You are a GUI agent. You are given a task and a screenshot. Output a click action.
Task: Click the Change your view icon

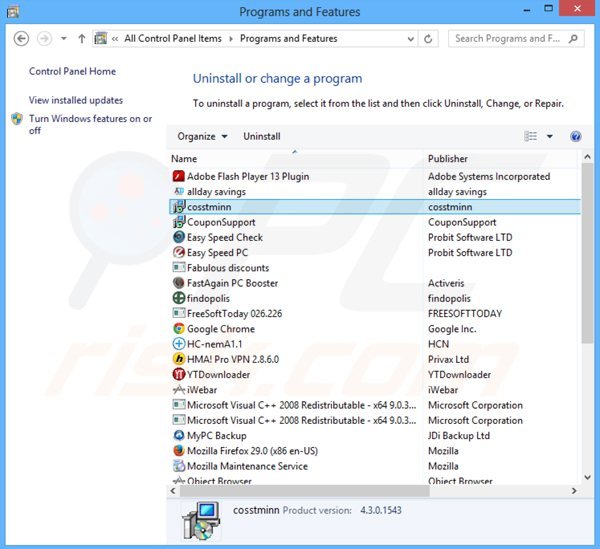[x=531, y=136]
